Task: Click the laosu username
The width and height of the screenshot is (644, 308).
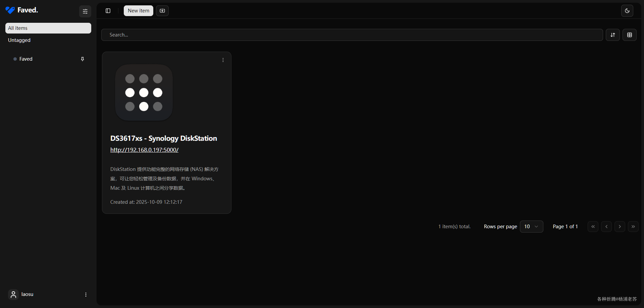Action: click(28, 294)
